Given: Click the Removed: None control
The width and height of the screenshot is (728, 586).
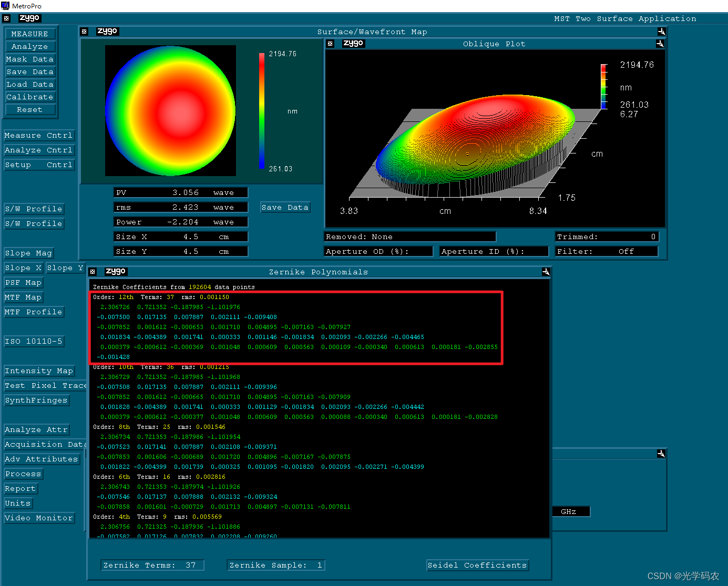Looking at the screenshot, I should click(410, 237).
